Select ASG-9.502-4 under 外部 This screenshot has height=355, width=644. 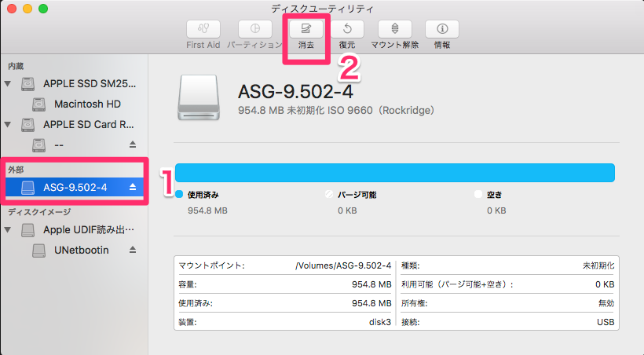pos(75,188)
